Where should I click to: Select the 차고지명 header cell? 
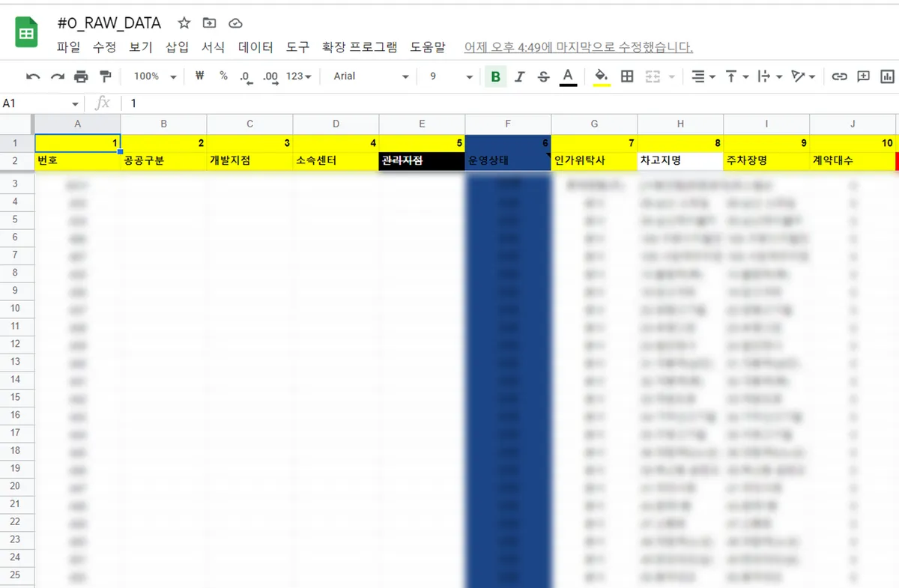(x=681, y=160)
